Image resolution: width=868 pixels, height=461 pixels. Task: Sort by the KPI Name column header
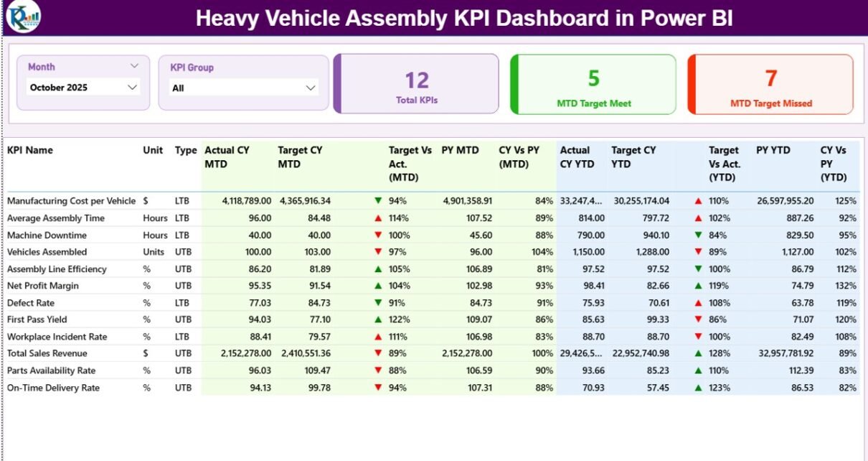coord(30,151)
